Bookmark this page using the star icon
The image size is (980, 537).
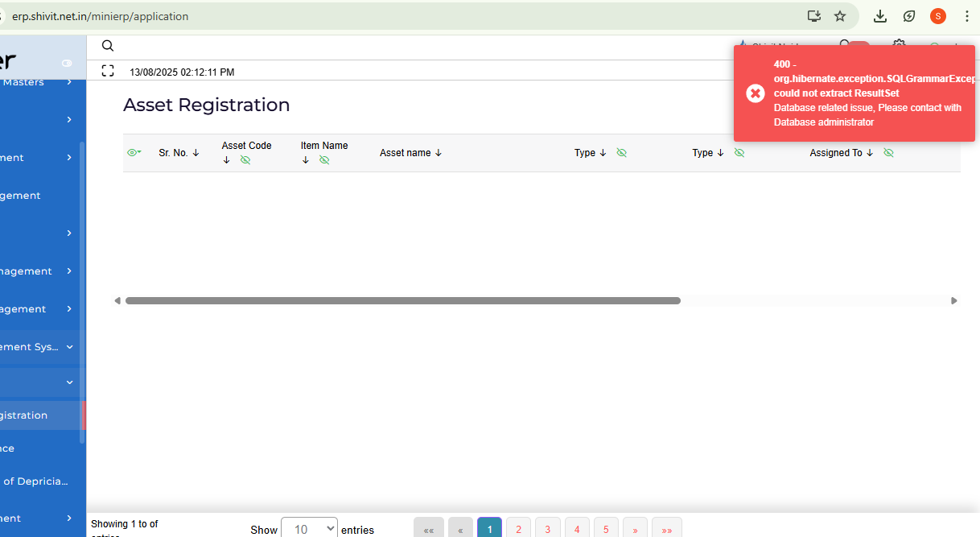pos(840,16)
